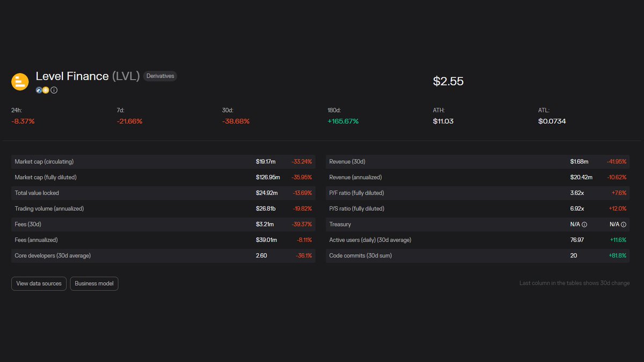Click the Active users (daily) label
Viewport: 644px width, 362px height.
[370, 240]
